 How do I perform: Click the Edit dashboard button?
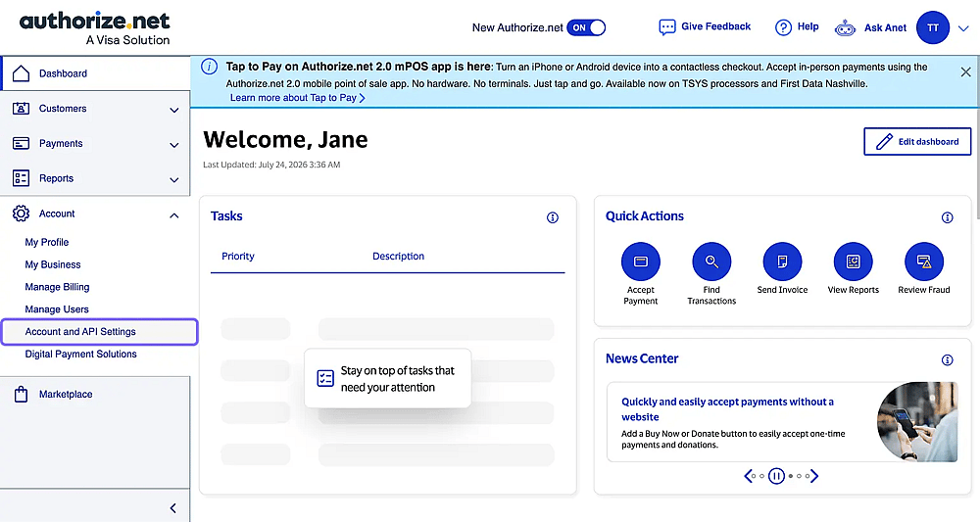click(x=917, y=142)
